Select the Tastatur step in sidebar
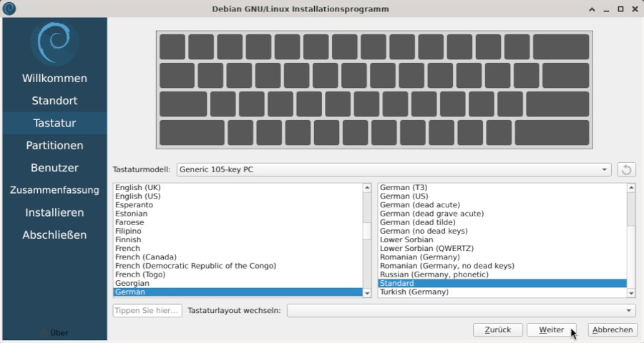The height and width of the screenshot is (343, 644). coord(54,123)
